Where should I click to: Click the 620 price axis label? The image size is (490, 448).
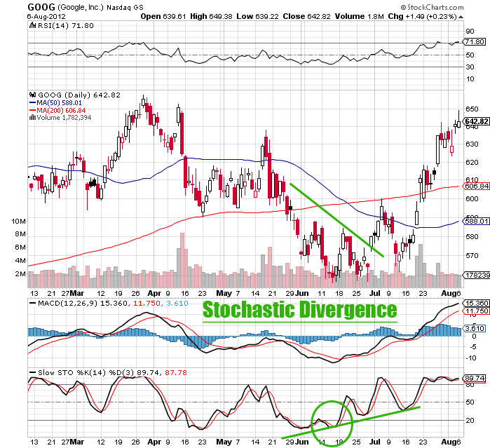pyautogui.click(x=472, y=162)
